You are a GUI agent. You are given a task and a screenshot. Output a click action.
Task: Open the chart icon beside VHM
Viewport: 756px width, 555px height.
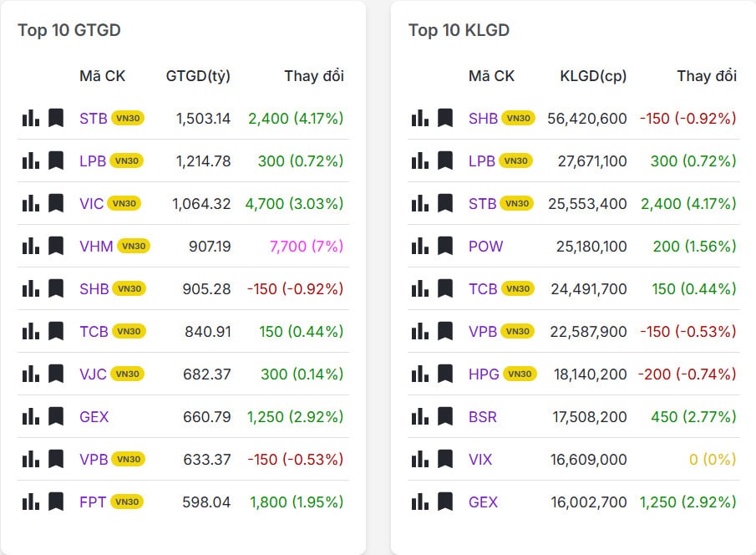pos(30,246)
